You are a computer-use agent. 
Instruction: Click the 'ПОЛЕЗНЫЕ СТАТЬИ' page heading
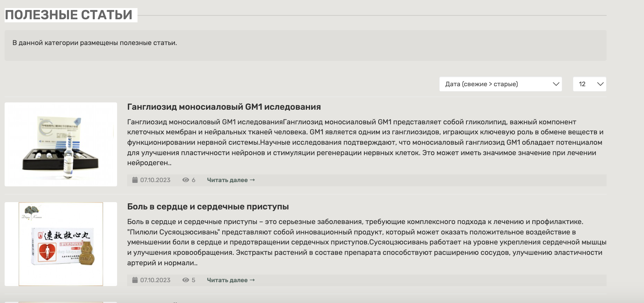69,15
